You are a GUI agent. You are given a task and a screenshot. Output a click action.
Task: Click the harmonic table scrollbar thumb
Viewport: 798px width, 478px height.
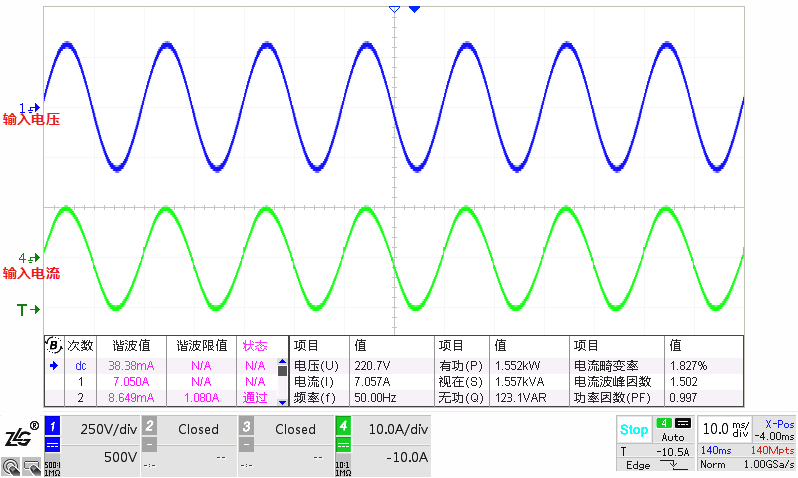pos(282,371)
